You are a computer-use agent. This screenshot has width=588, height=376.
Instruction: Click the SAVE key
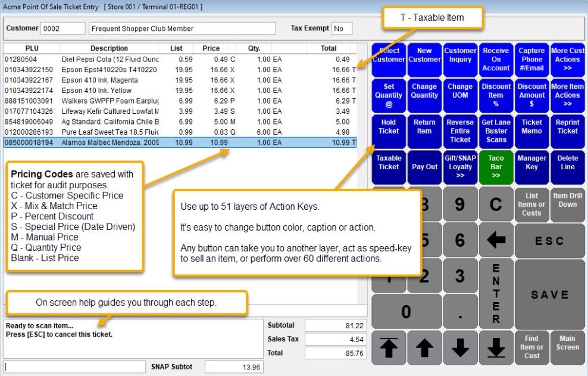click(x=549, y=294)
